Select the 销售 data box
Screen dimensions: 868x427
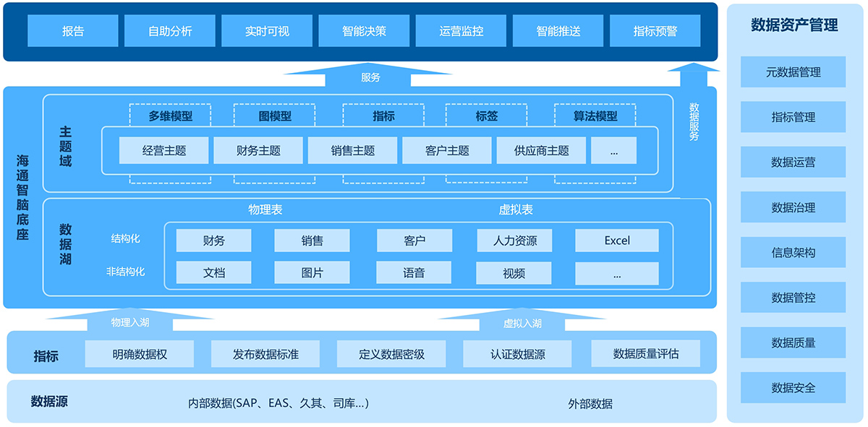[312, 241]
